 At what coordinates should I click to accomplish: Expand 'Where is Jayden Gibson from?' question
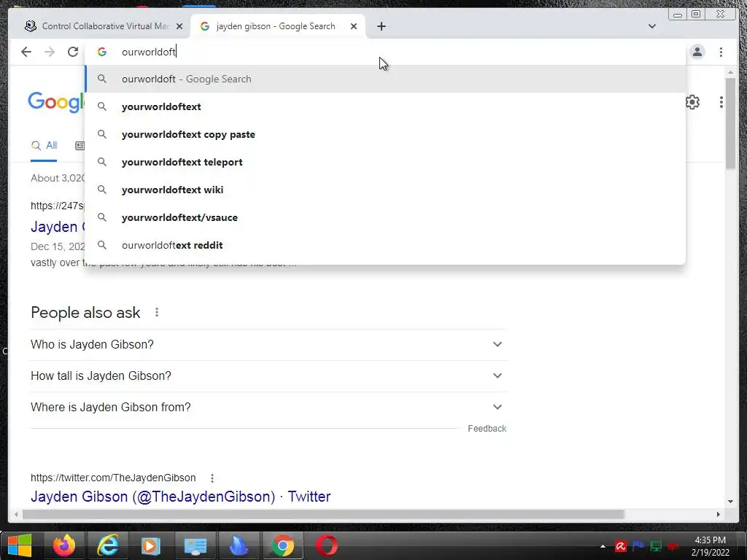tap(268, 407)
